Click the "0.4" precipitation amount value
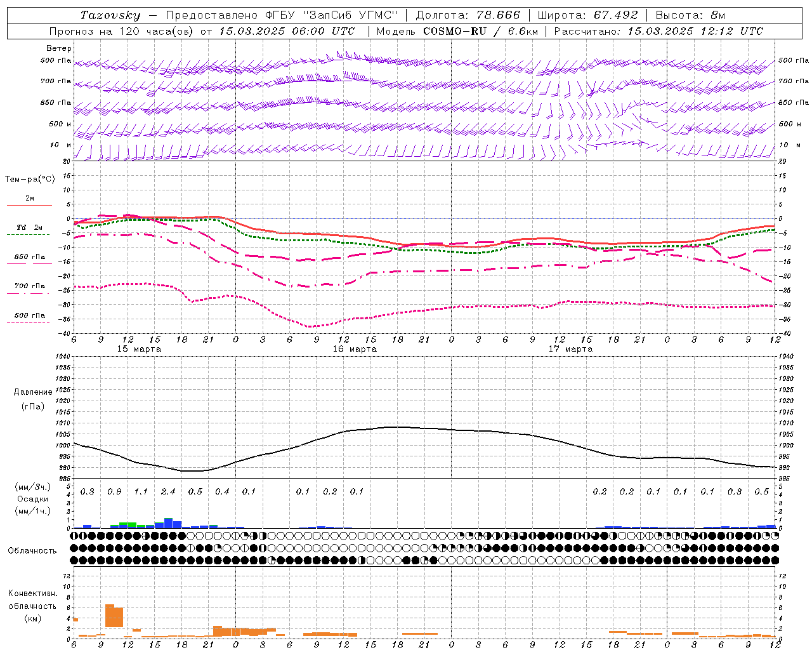This screenshot has height=650, width=812. click(x=222, y=492)
